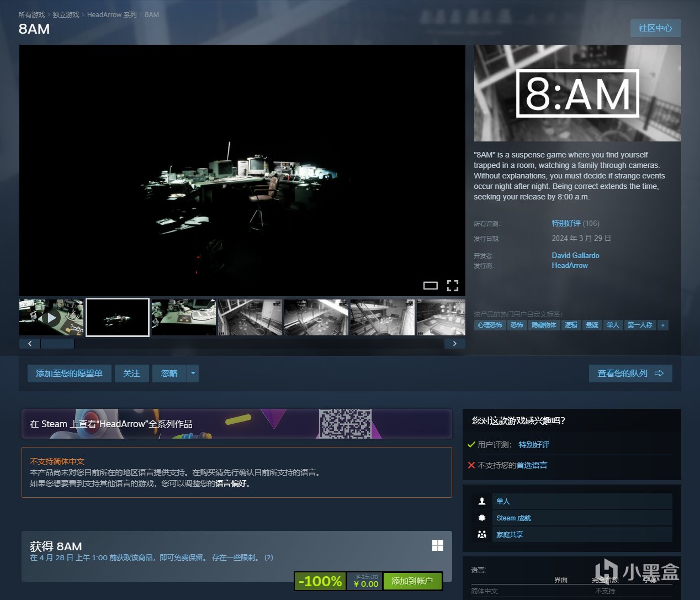Open the fifth screenshot thumbnail of bright room
The image size is (700, 600).
click(316, 317)
